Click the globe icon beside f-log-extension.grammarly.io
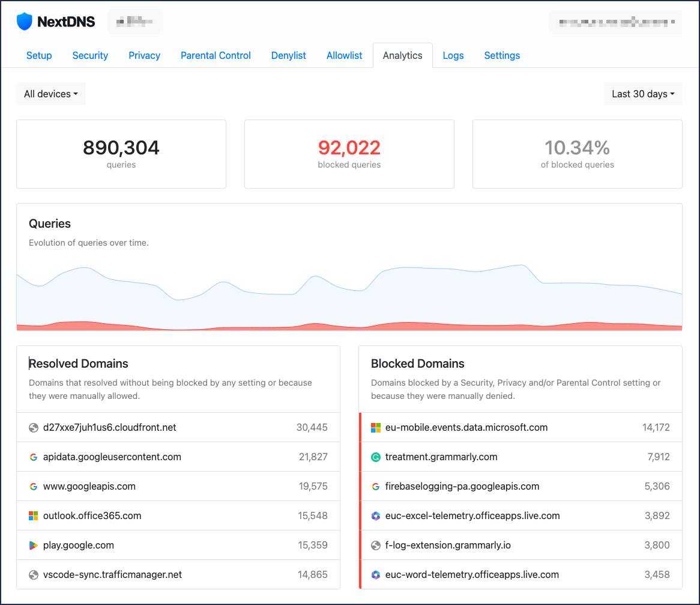 click(376, 546)
